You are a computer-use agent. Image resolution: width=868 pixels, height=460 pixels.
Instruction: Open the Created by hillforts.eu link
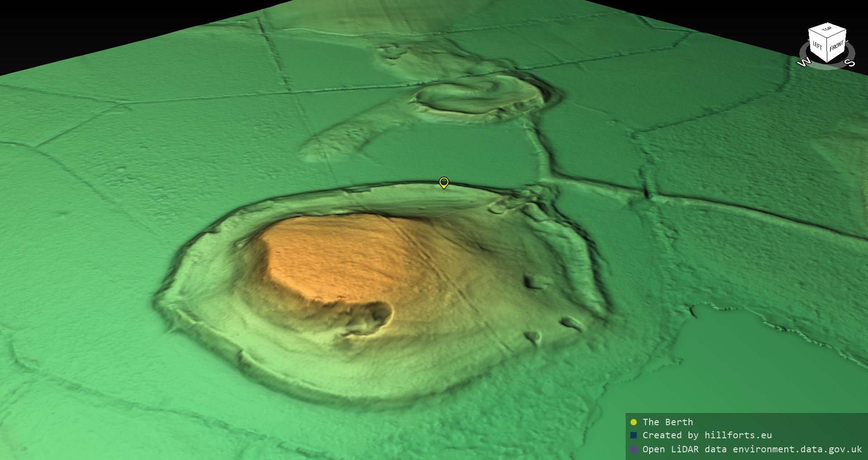point(707,435)
